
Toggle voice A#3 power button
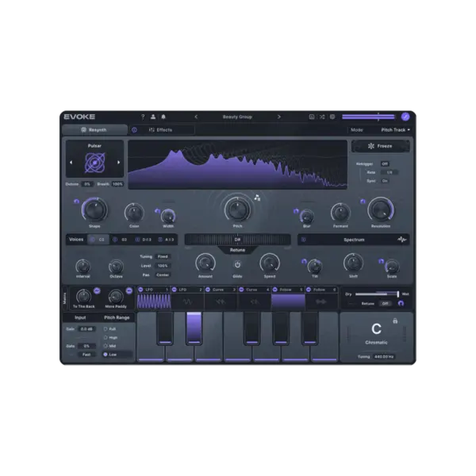click(x=160, y=240)
